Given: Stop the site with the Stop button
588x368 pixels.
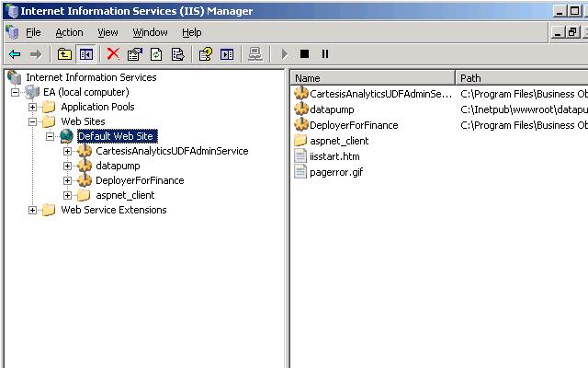Looking at the screenshot, I should tap(304, 54).
